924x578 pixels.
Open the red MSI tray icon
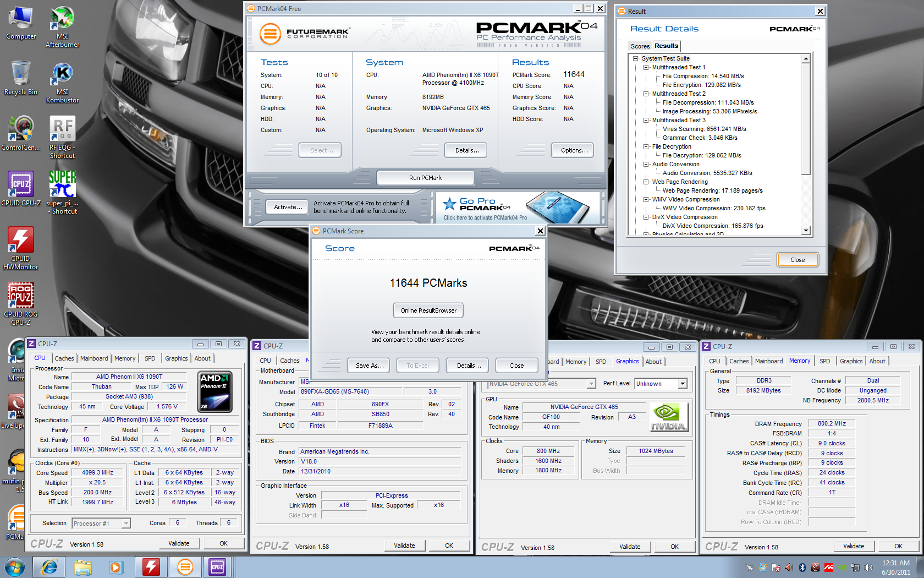[828, 568]
